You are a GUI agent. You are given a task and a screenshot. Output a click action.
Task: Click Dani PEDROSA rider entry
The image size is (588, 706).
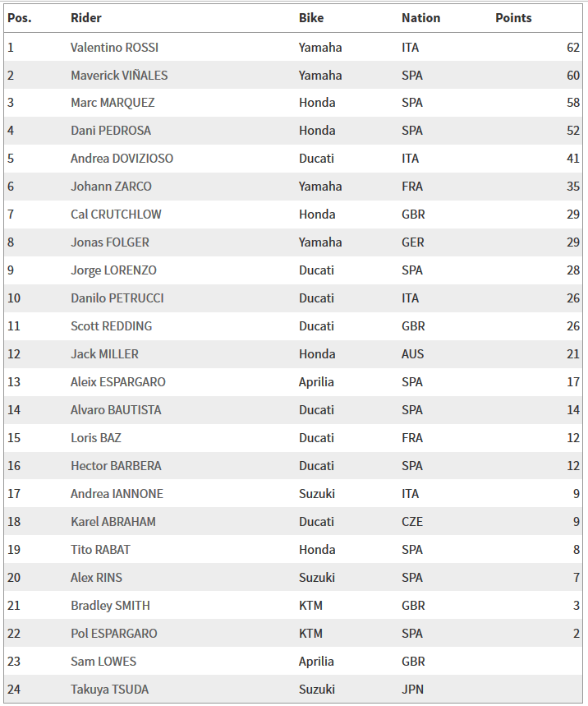111,131
